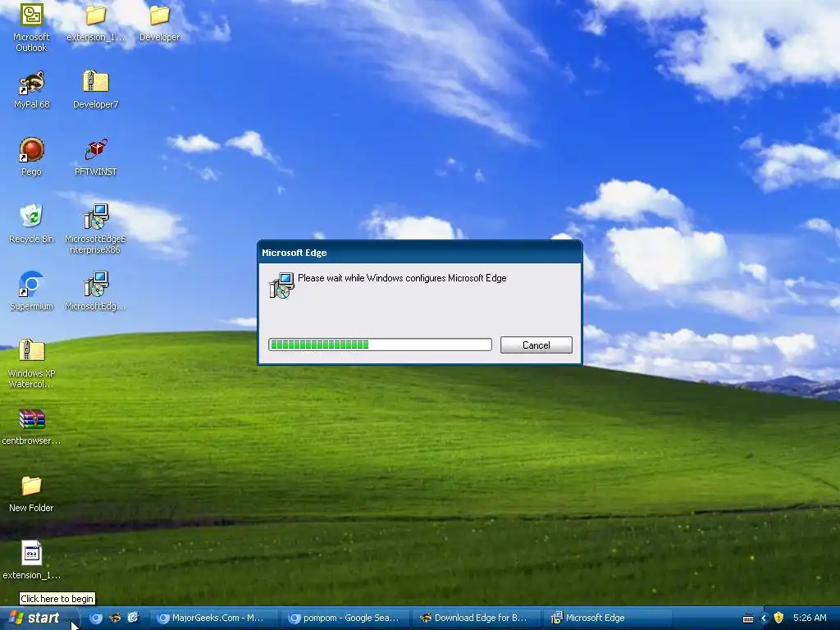
Task: Switch to Download Edge for B... taskbar window
Action: [477, 618]
